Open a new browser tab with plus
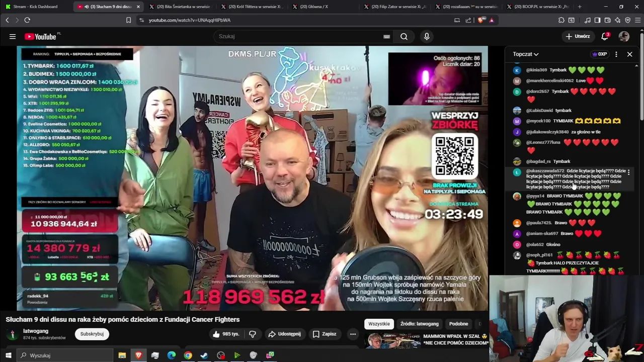Screen dimensions: 644x362 point(580,7)
